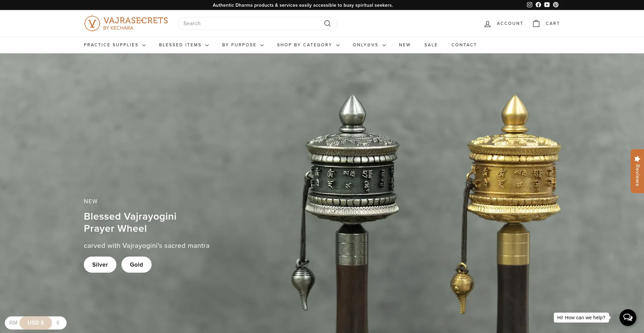
Task: Open the Contact menu item
Action: pyautogui.click(x=464, y=45)
